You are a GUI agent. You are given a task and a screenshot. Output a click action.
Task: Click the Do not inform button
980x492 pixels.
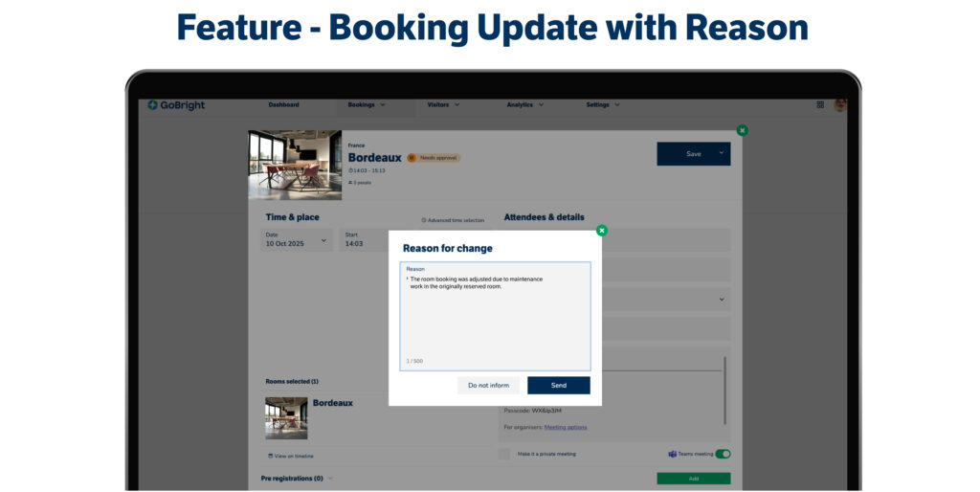coord(488,385)
